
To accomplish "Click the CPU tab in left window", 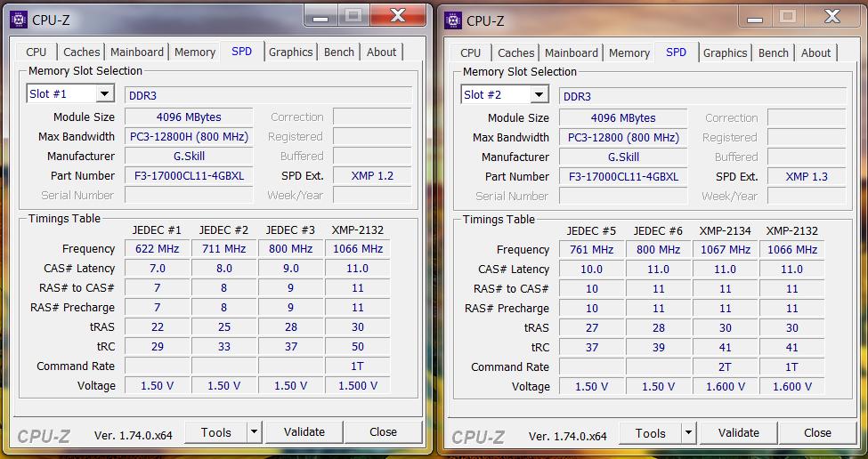I will click(37, 52).
